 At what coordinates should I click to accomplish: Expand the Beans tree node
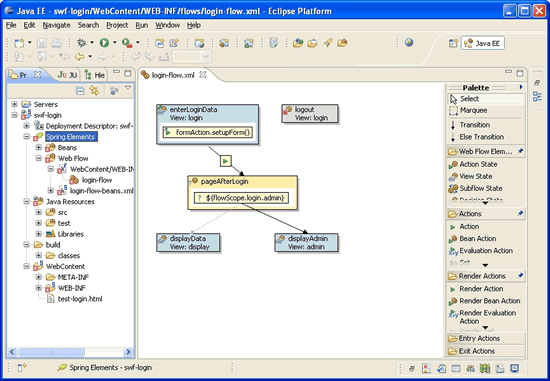[x=39, y=147]
